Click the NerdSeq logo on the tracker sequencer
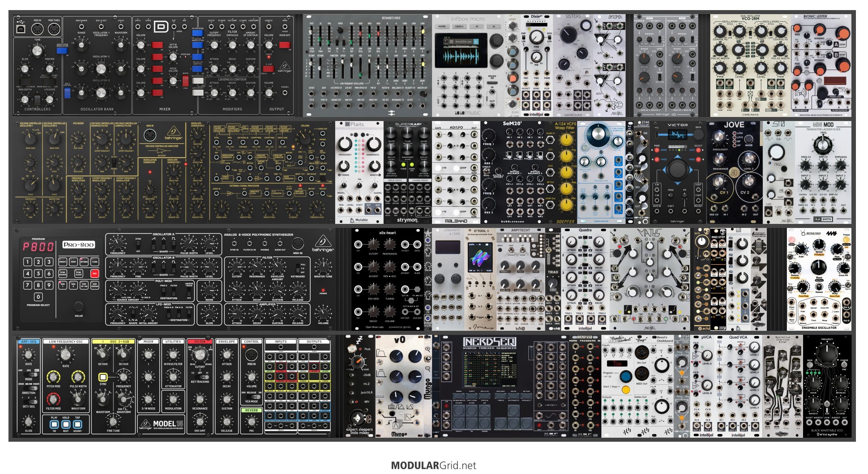Screen dimensions: 868x474 (x=489, y=342)
